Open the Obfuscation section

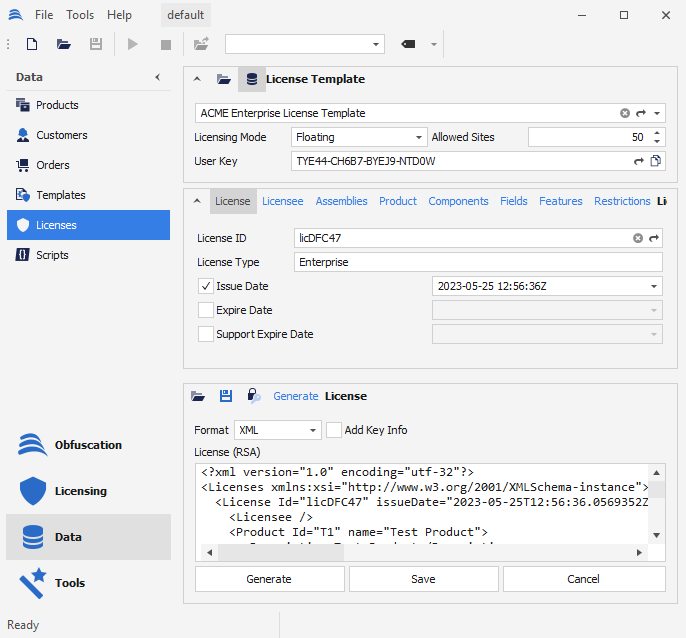(88, 445)
